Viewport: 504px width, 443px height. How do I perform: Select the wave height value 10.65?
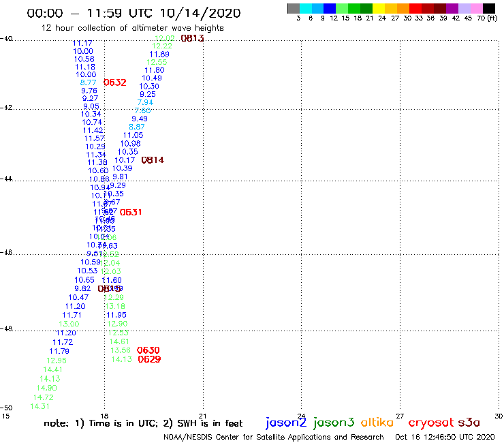tap(84, 280)
